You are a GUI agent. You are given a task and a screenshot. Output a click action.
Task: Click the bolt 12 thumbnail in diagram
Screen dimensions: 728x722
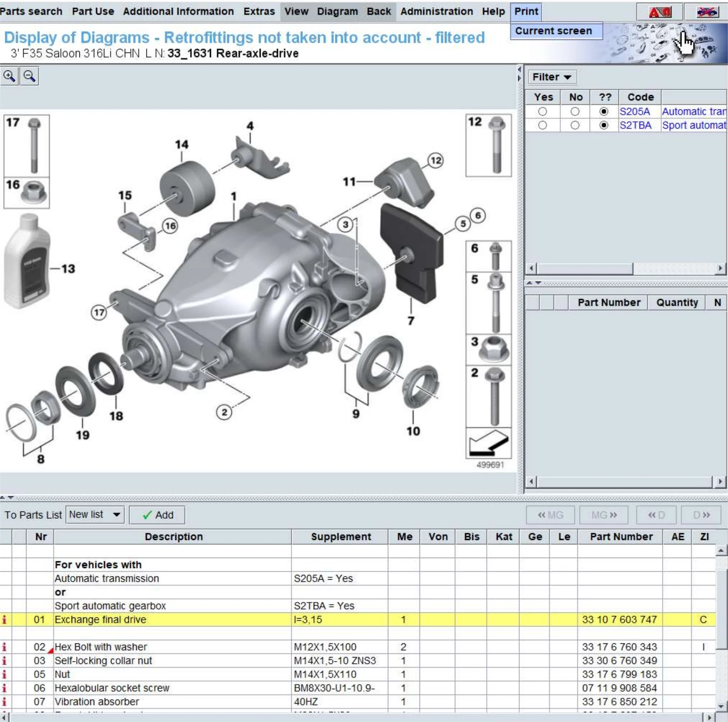488,145
